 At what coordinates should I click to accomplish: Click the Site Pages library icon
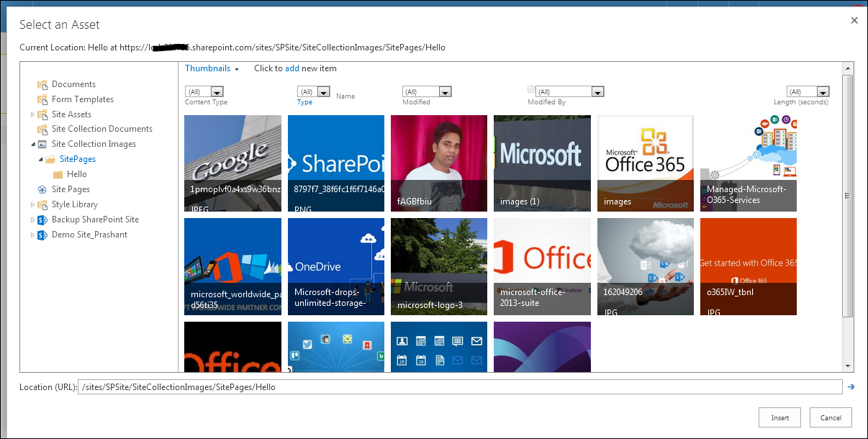click(x=42, y=189)
